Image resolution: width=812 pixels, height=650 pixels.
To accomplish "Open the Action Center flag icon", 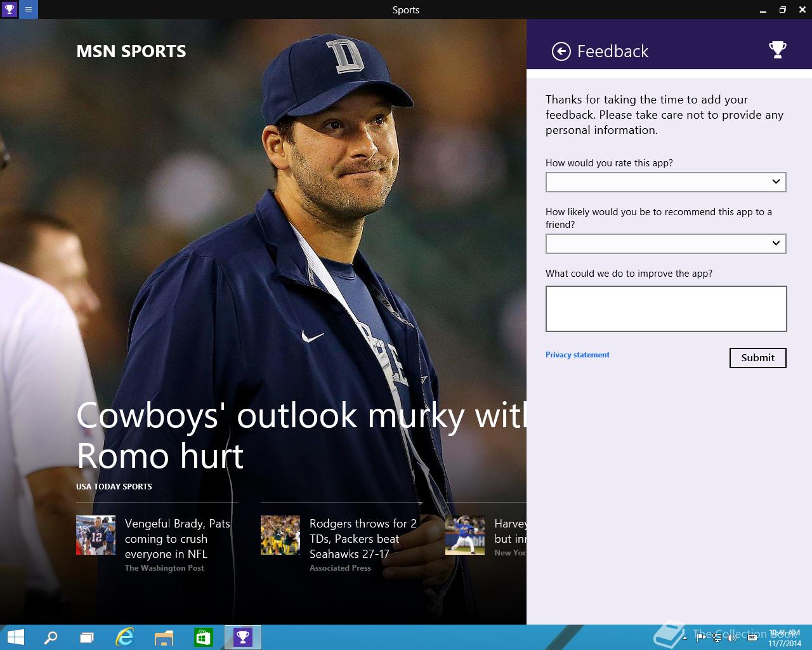I will tap(701, 637).
